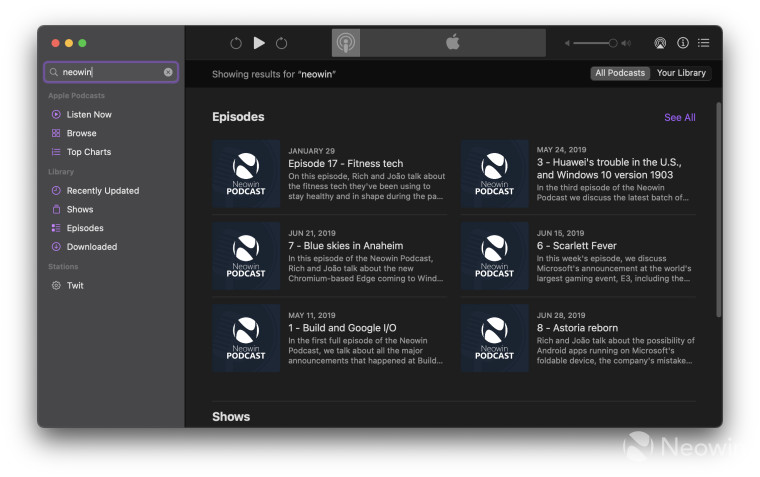Image resolution: width=760 pixels, height=477 pixels.
Task: Click the Browse grid icon
Action: click(56, 133)
